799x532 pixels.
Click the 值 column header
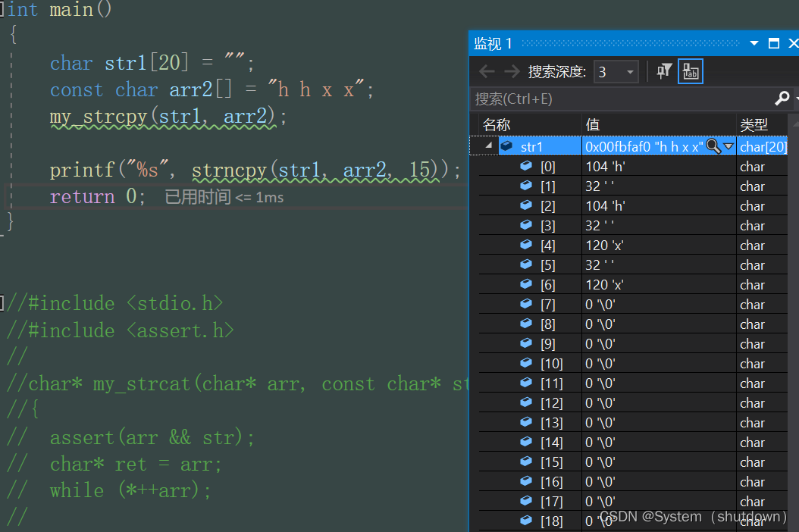[x=593, y=124]
